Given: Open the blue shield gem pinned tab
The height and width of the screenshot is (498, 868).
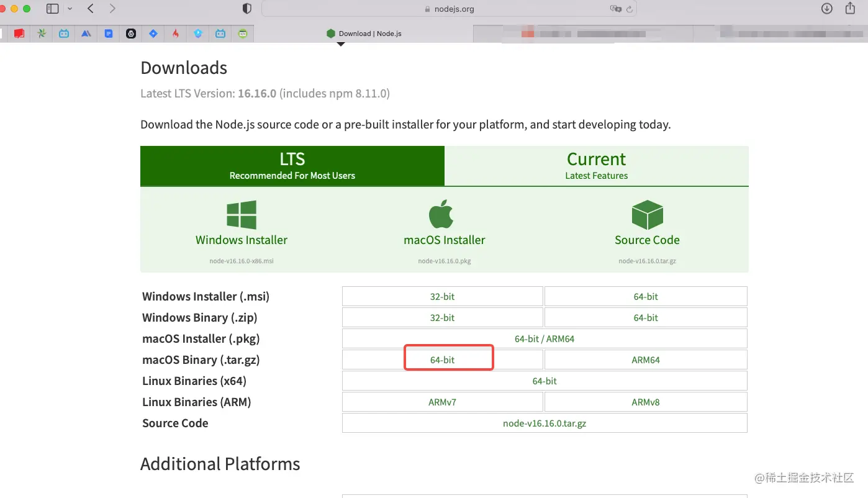Looking at the screenshot, I should point(198,34).
